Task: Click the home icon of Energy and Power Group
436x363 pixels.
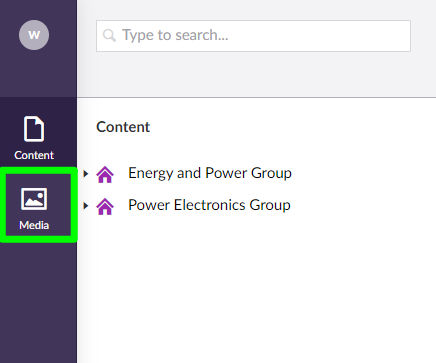Action: click(105, 174)
